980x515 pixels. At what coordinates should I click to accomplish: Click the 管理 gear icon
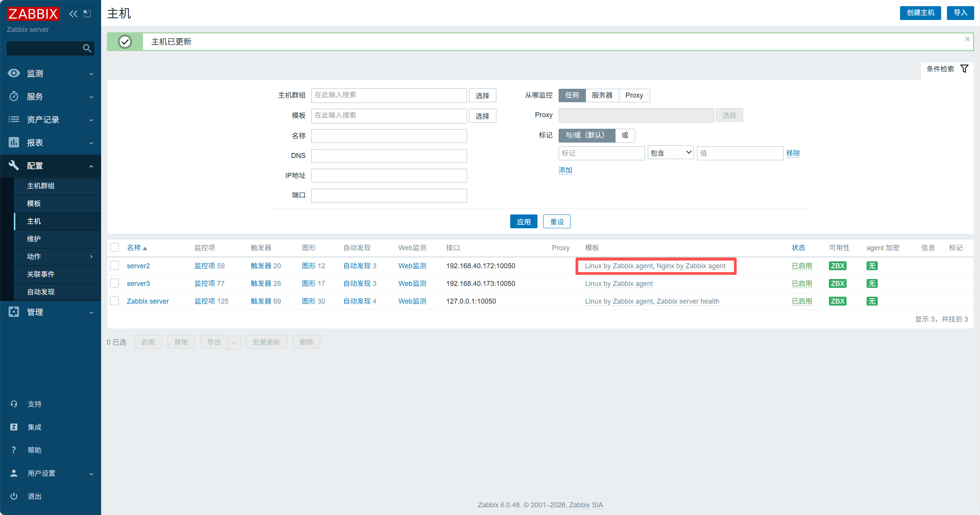pos(14,312)
